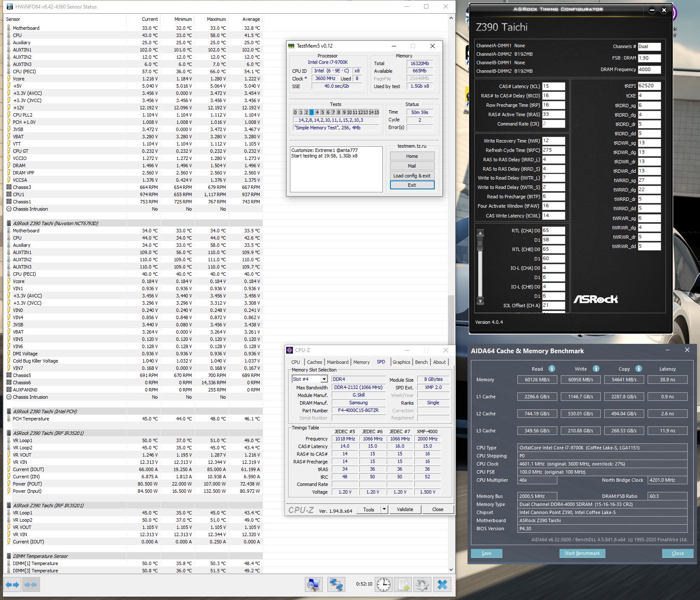
Task: Click the Tools button in CPU-Z
Action: tap(369, 509)
